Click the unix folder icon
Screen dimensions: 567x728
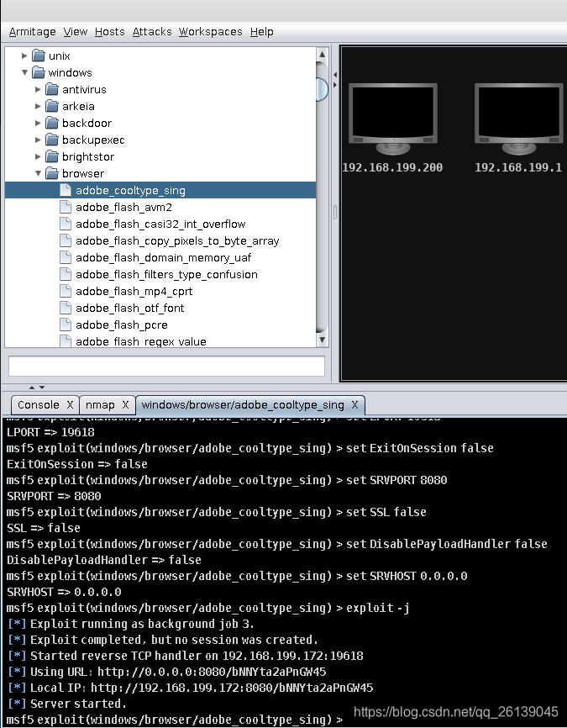[39, 55]
